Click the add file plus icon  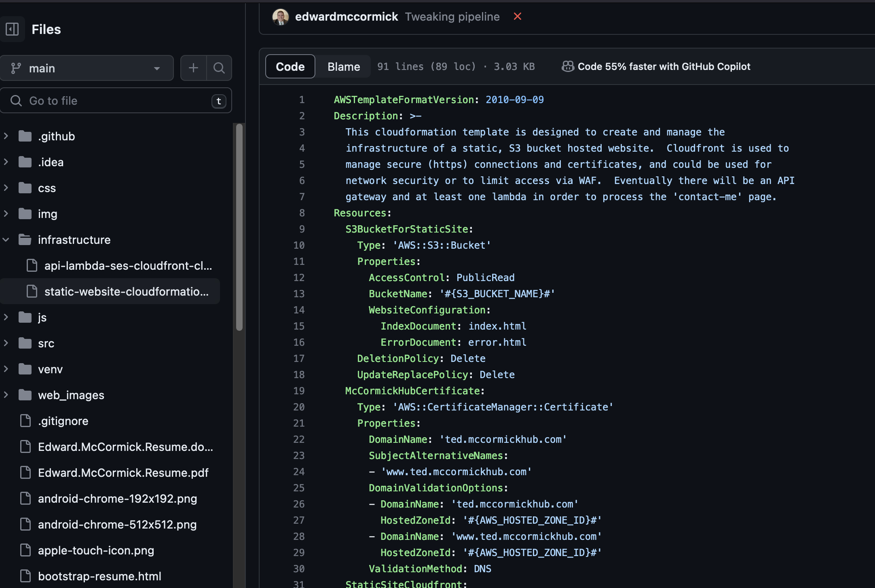pos(193,68)
